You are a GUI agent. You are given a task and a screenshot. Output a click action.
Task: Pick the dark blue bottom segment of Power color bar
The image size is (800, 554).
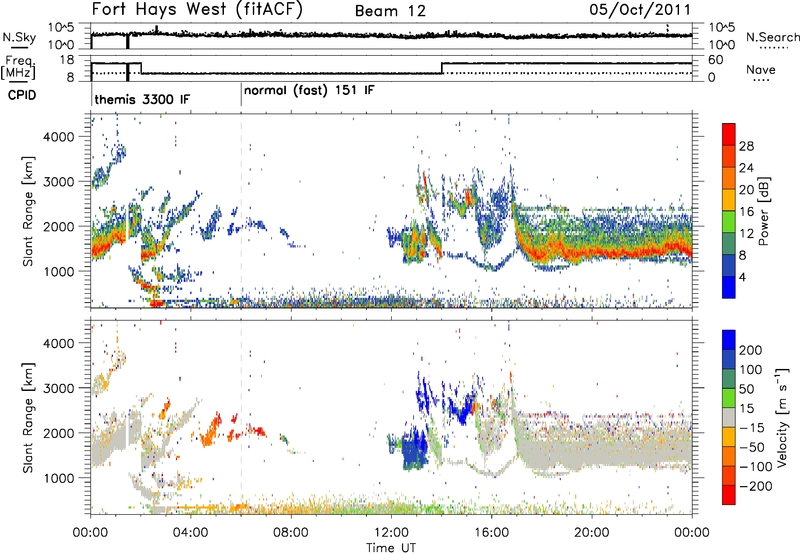click(729, 287)
